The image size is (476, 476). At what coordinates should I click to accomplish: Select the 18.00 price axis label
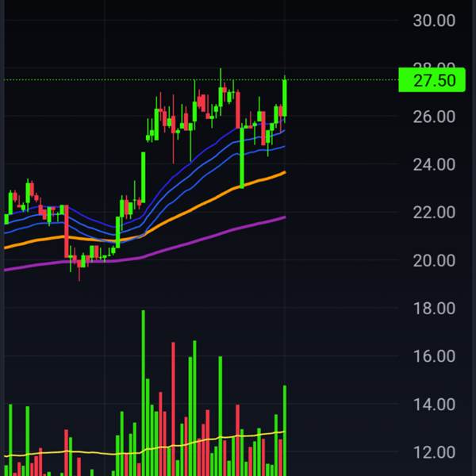pos(434,309)
